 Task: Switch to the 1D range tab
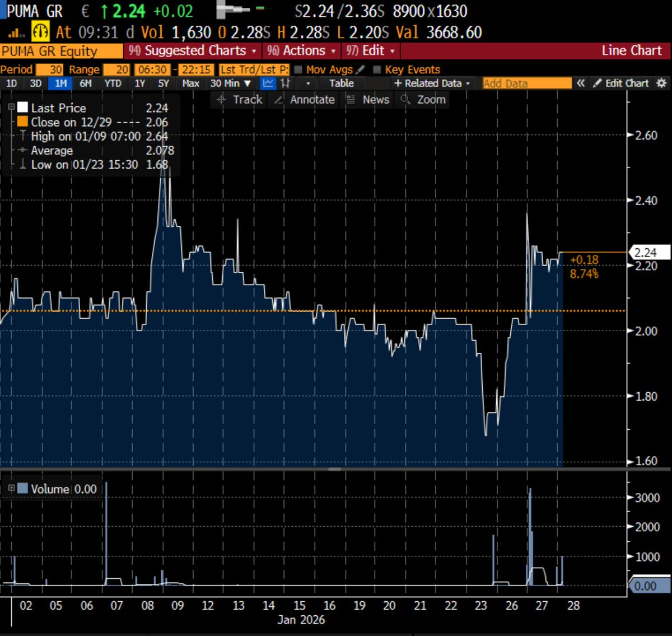click(x=11, y=83)
